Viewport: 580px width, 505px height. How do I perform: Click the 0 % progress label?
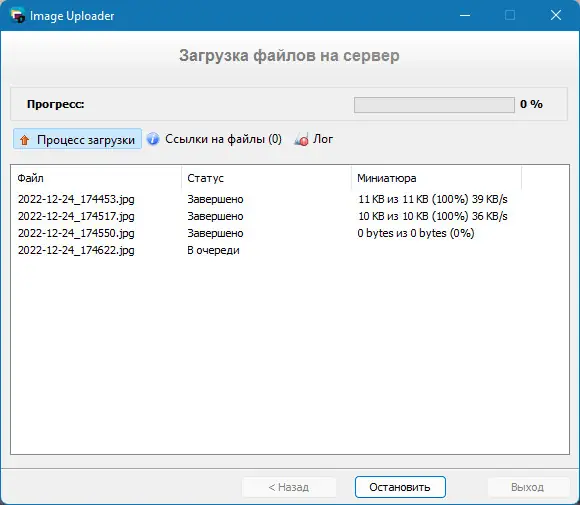tap(531, 104)
